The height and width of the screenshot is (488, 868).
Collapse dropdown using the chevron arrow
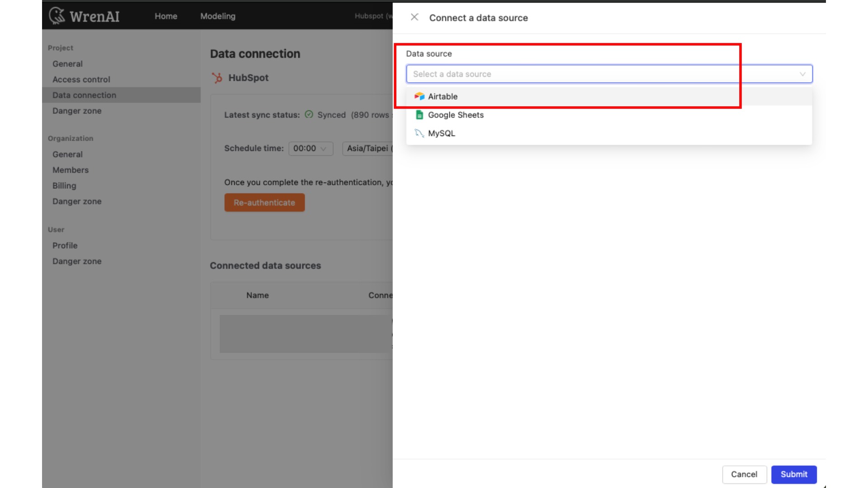click(x=802, y=74)
